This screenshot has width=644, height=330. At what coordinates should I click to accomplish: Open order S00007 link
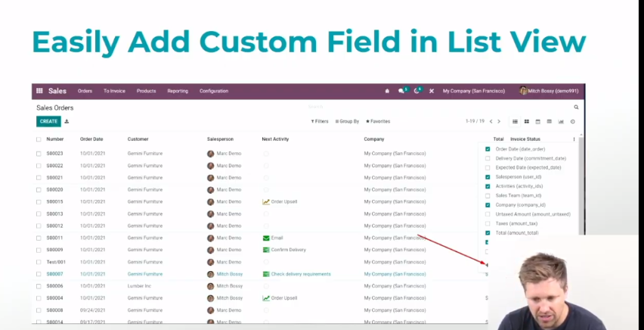pos(54,274)
